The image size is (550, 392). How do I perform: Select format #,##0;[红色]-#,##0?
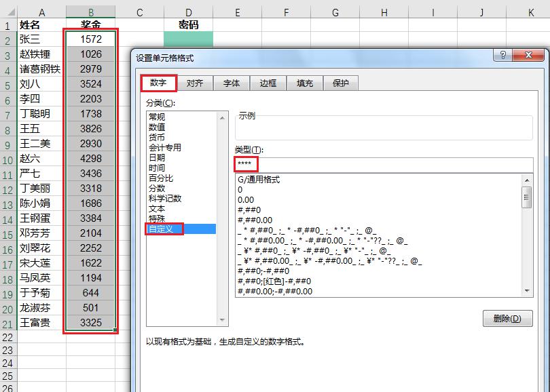[274, 281]
